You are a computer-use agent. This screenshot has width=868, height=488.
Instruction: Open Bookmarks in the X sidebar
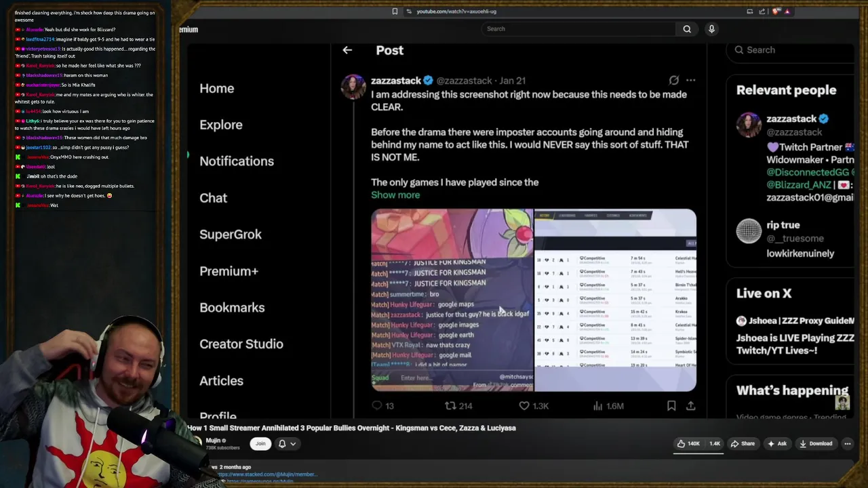(232, 307)
